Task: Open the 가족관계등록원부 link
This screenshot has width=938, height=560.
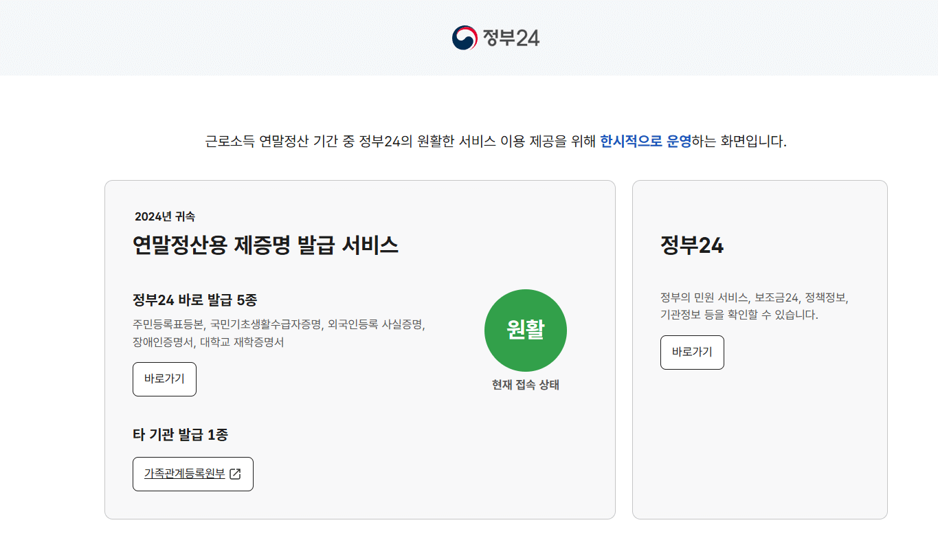Action: (187, 473)
